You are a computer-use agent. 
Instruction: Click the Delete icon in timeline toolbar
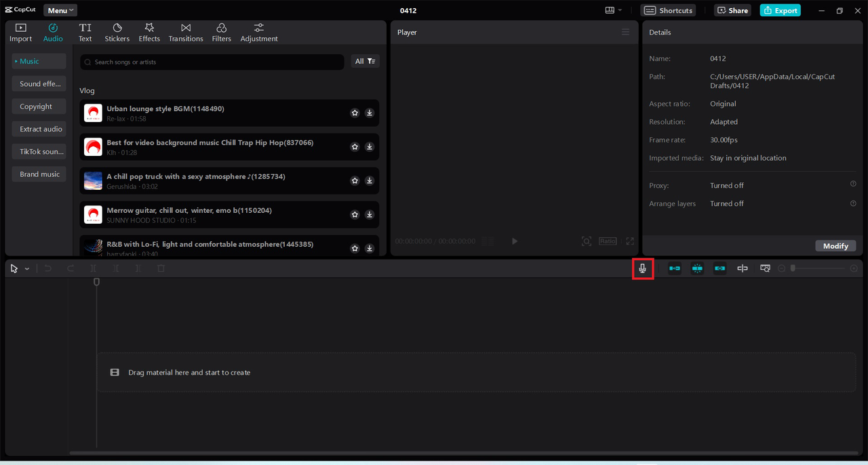coord(161,268)
